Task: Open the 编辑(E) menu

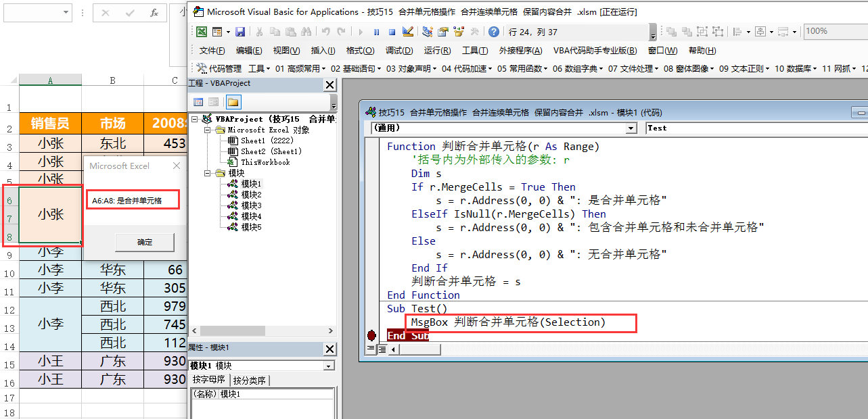Action: pos(249,51)
